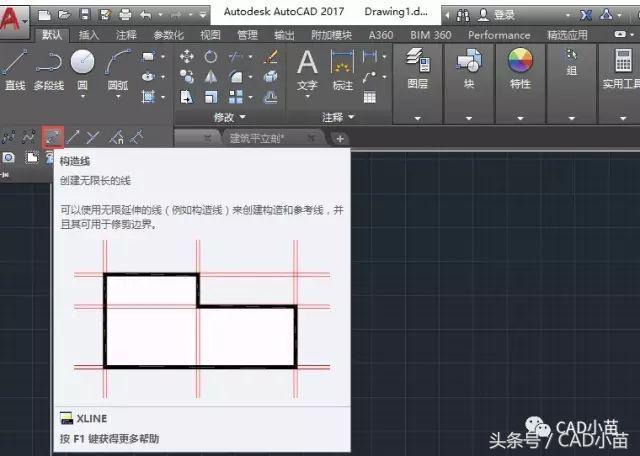Select the Fillet tool
The image size is (640, 456).
tap(236, 76)
